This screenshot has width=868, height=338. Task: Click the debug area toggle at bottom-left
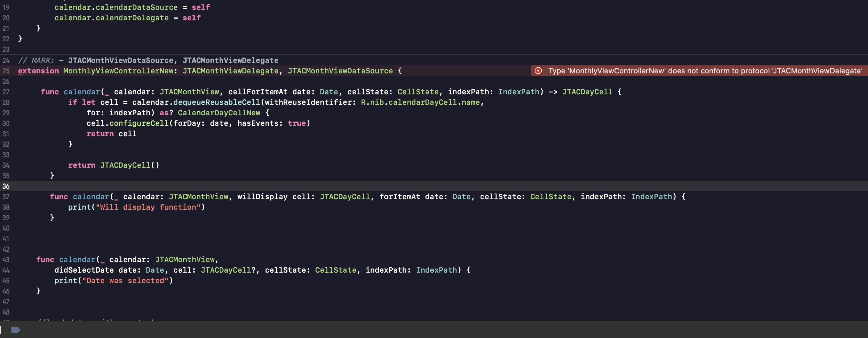click(x=1, y=330)
